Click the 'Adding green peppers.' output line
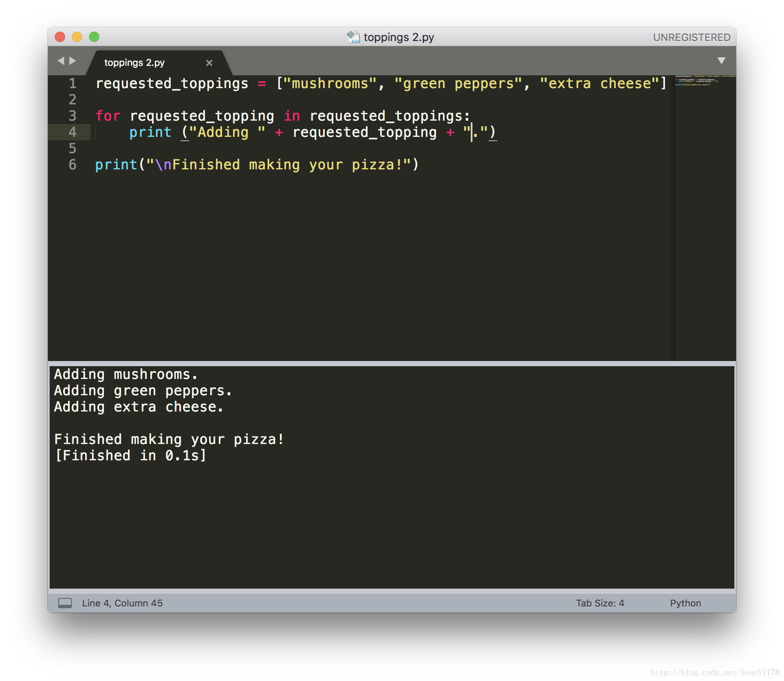Screen dimensions: 784x681 coord(143,391)
